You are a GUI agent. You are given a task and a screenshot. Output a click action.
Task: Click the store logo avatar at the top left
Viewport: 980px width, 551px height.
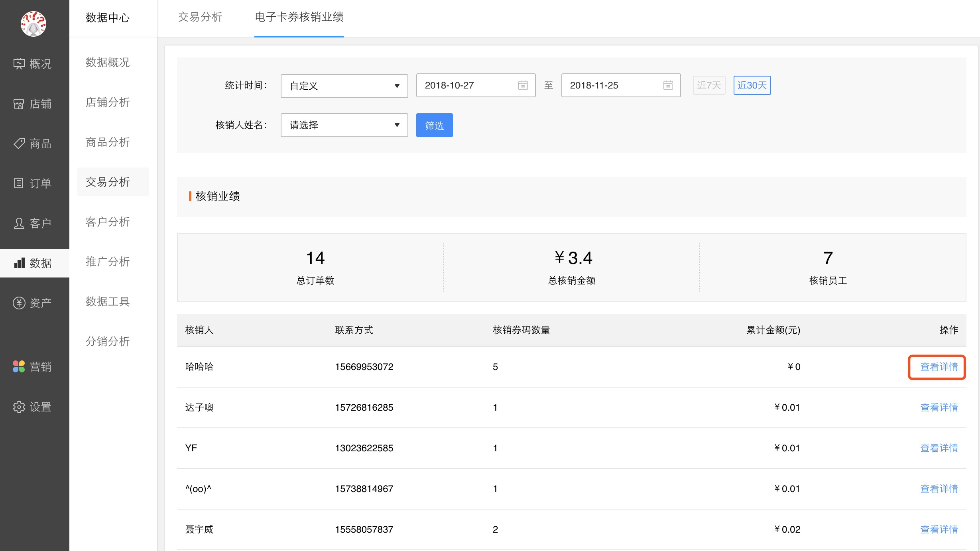pyautogui.click(x=33, y=24)
